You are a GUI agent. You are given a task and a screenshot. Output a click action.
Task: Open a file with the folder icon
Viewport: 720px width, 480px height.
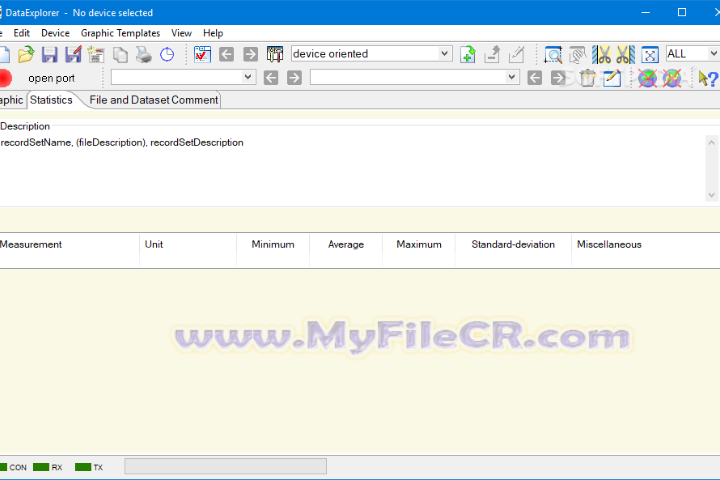point(26,54)
